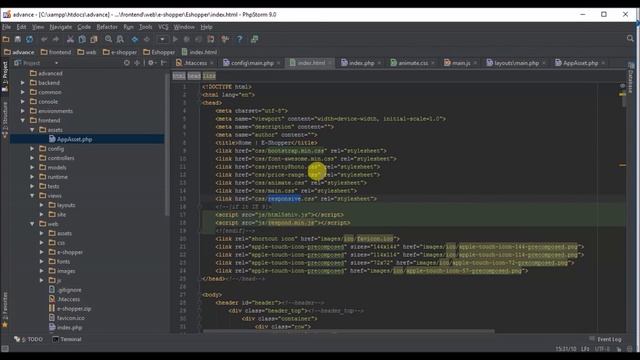Click the Hide Project panel icon

point(163,63)
